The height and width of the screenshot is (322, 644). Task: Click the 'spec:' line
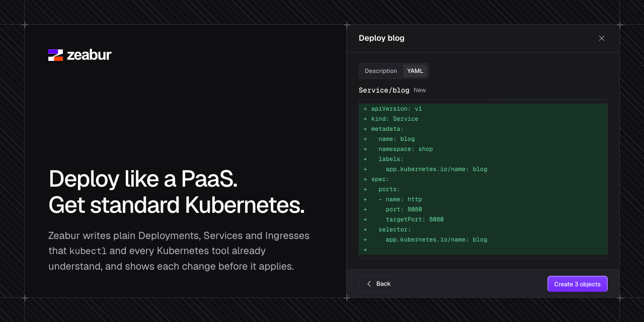(x=483, y=179)
